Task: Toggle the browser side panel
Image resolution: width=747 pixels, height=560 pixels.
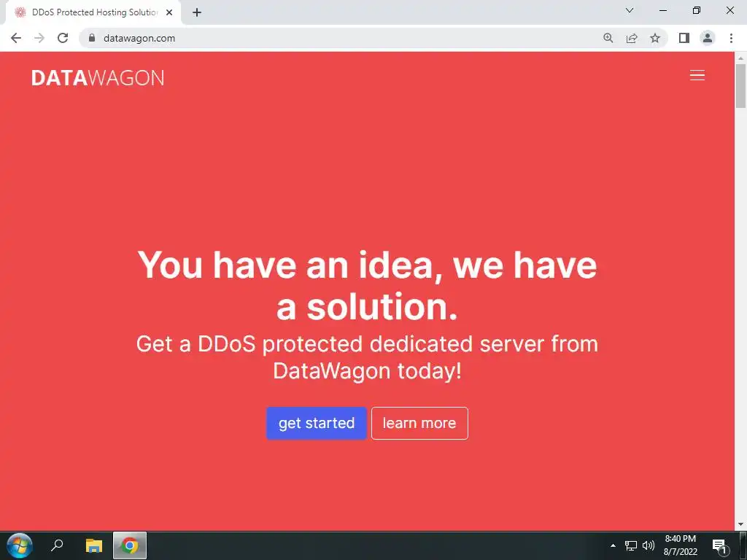Action: click(684, 38)
